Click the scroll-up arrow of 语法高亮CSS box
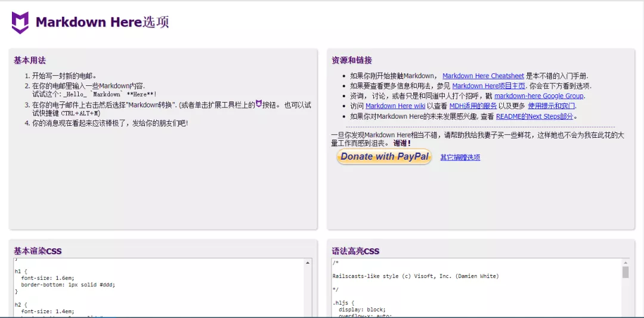The image size is (644, 318). 626,262
